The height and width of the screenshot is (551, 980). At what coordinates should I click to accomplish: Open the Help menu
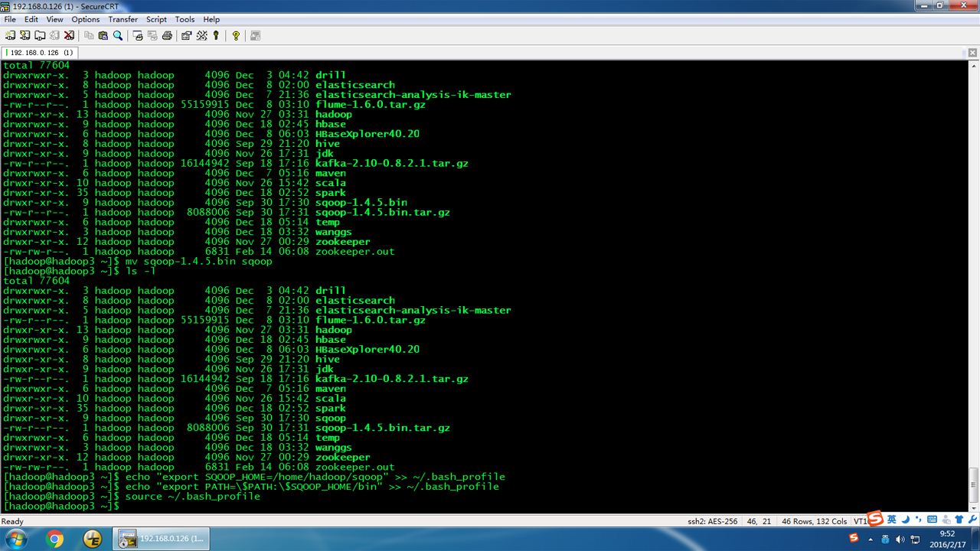point(212,19)
